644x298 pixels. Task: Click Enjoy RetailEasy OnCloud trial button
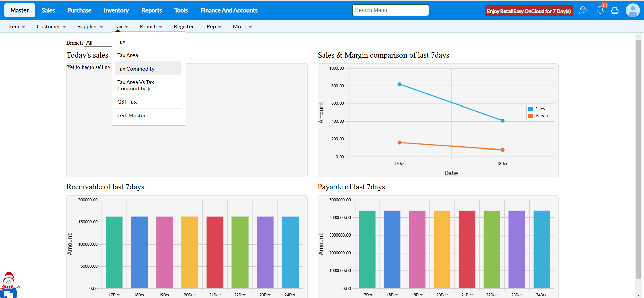pos(529,11)
